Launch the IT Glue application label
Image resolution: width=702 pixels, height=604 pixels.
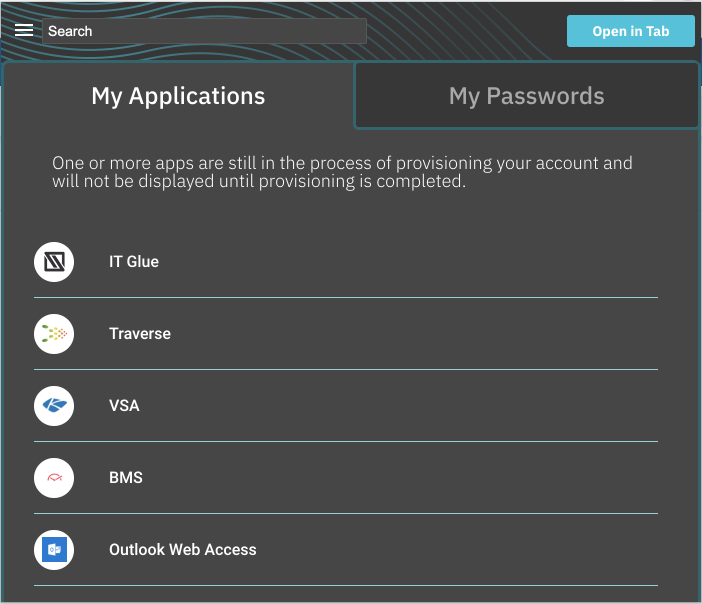134,261
